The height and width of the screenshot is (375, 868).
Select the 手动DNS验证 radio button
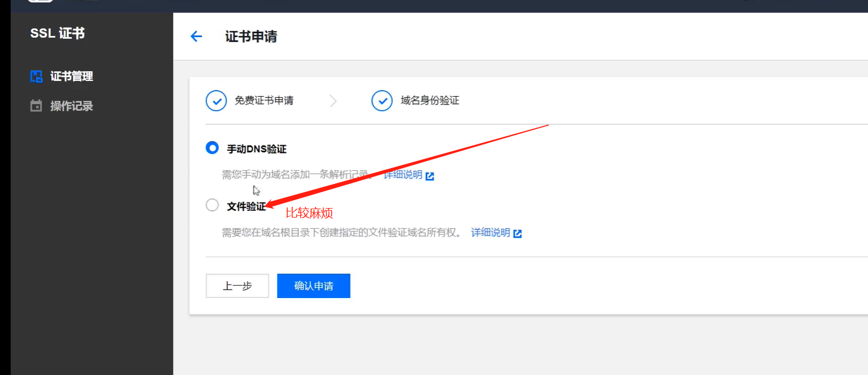click(212, 148)
